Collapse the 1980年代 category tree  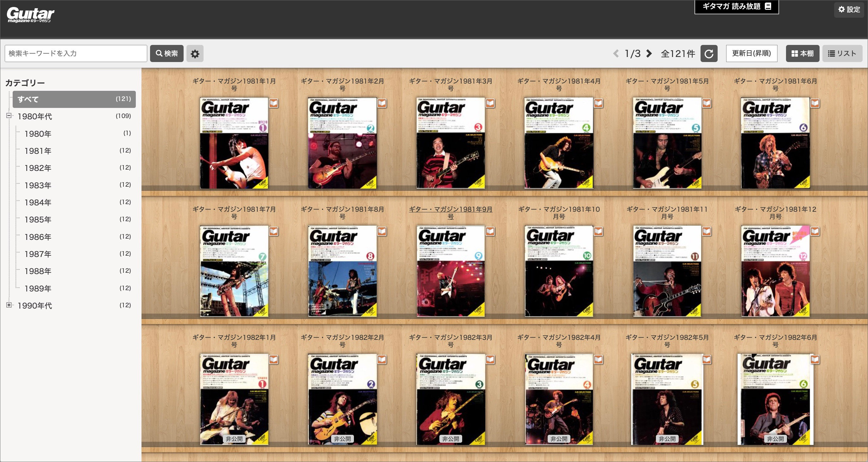click(9, 116)
